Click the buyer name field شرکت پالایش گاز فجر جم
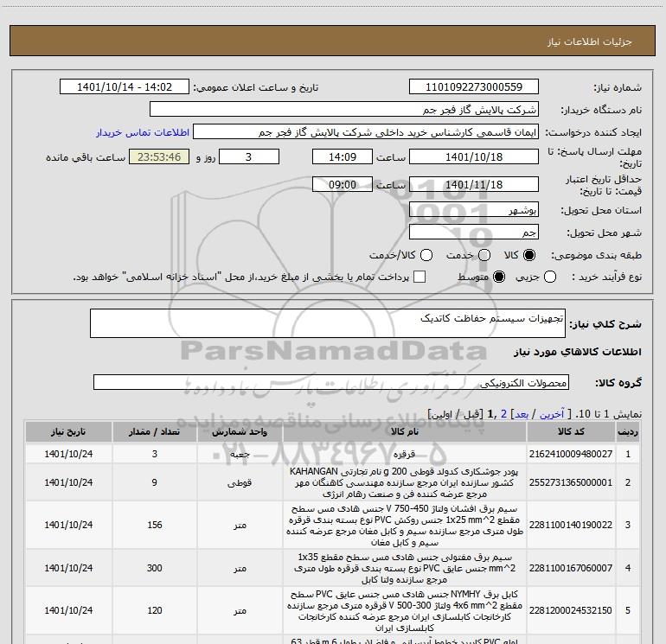 (344, 109)
